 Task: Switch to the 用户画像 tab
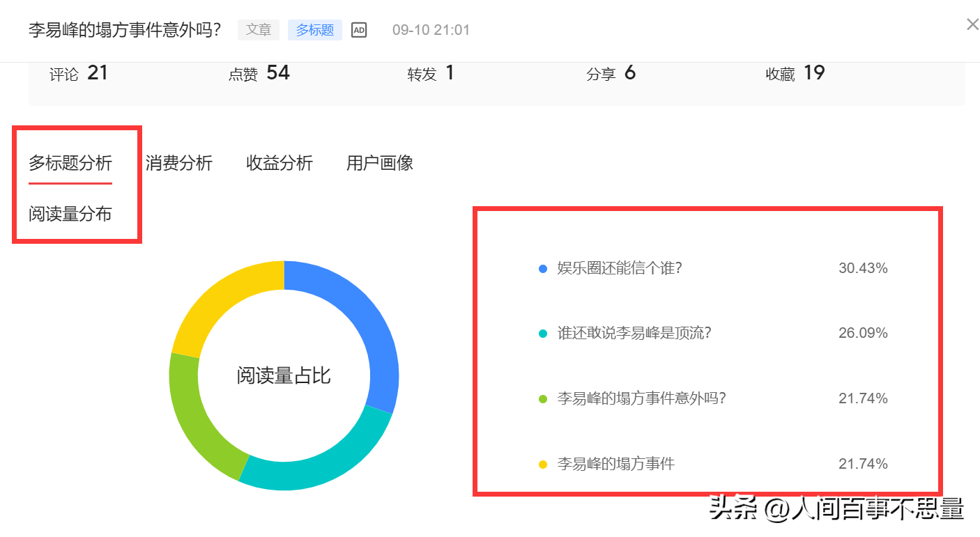tap(378, 162)
